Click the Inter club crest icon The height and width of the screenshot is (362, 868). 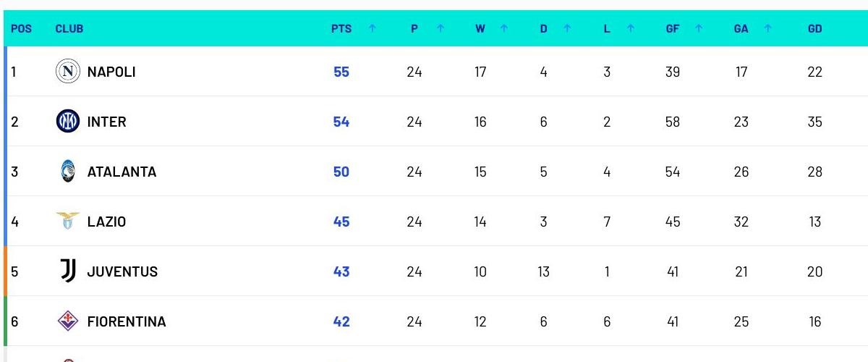(68, 122)
